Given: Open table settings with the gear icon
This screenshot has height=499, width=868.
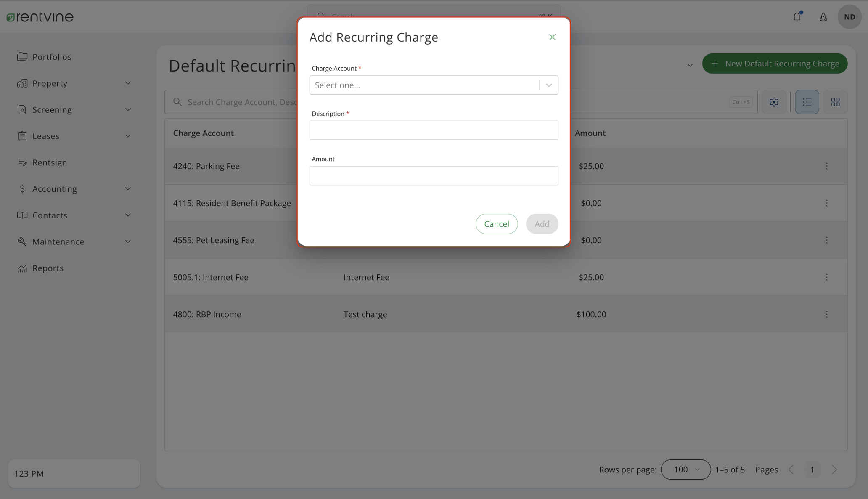Looking at the screenshot, I should [x=774, y=102].
